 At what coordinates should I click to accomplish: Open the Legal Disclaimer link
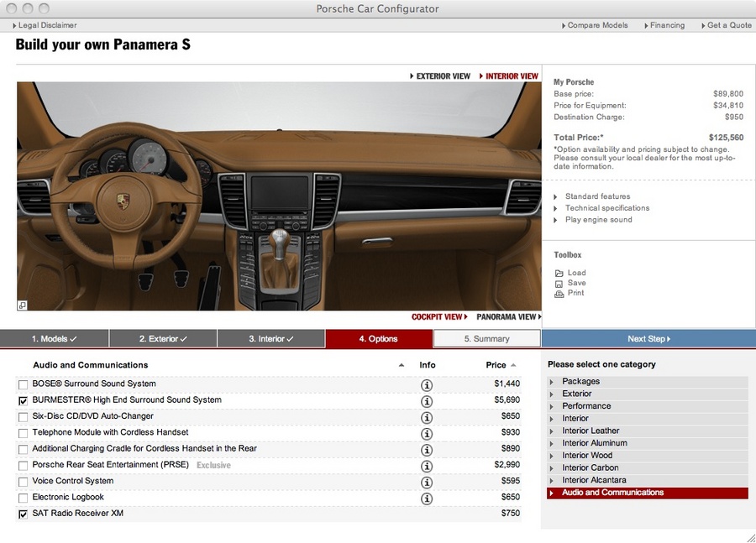(x=45, y=25)
